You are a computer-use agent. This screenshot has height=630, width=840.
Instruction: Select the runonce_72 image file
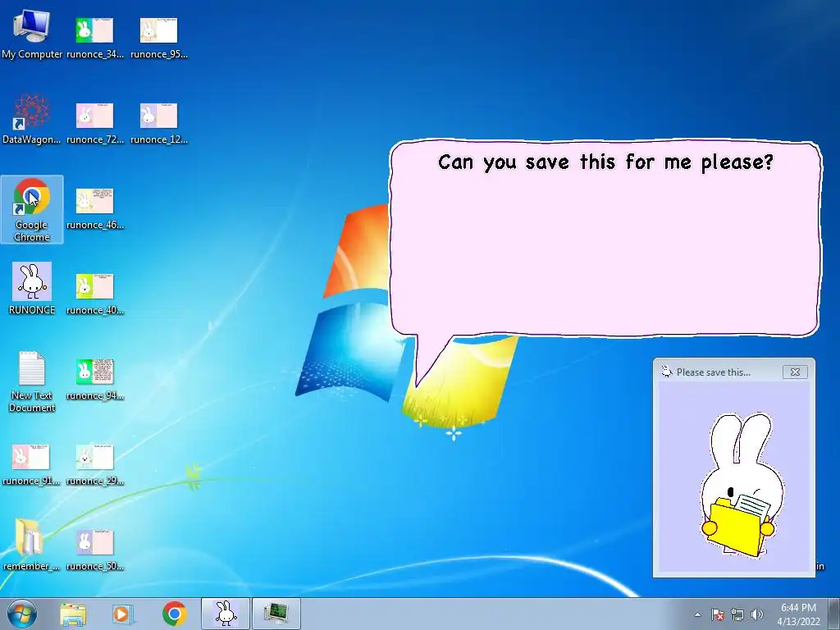click(x=95, y=122)
